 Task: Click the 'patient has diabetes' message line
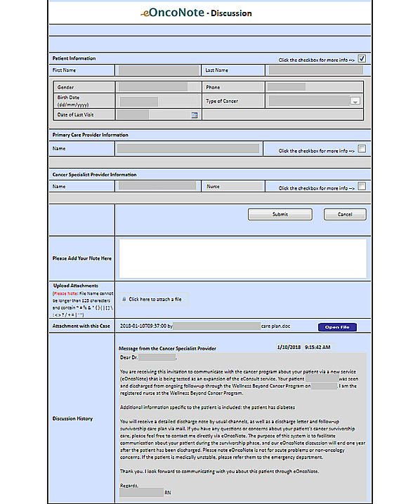coord(207,407)
